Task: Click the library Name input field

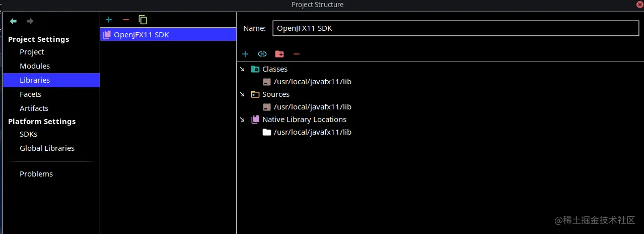Action: [456, 28]
